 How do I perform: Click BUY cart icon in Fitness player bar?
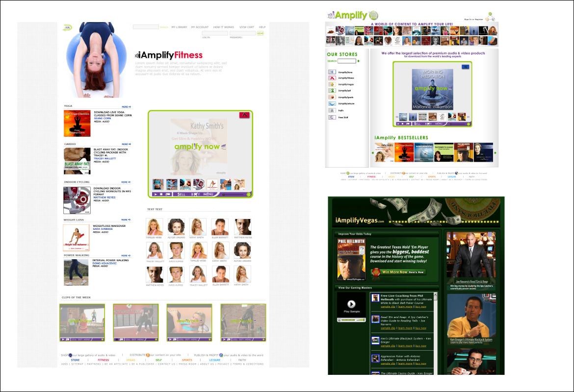point(195,194)
